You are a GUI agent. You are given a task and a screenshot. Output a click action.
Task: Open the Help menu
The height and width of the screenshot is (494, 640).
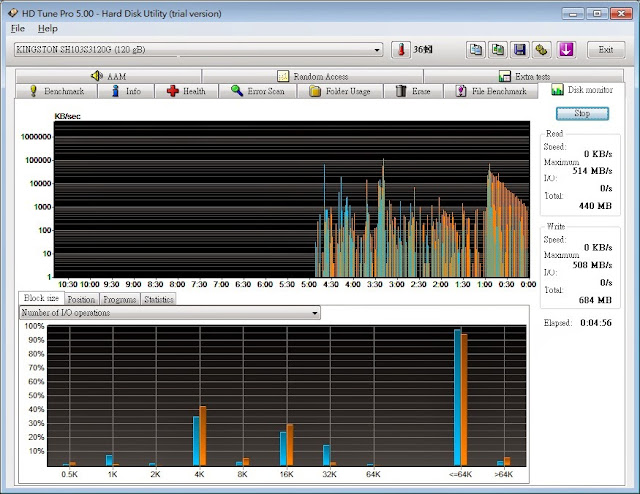(48, 29)
